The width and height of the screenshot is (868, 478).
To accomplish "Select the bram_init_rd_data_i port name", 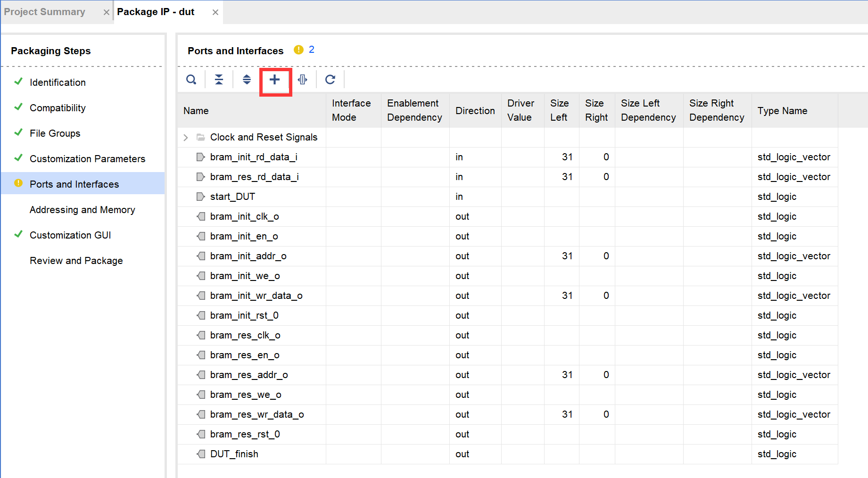I will point(254,157).
